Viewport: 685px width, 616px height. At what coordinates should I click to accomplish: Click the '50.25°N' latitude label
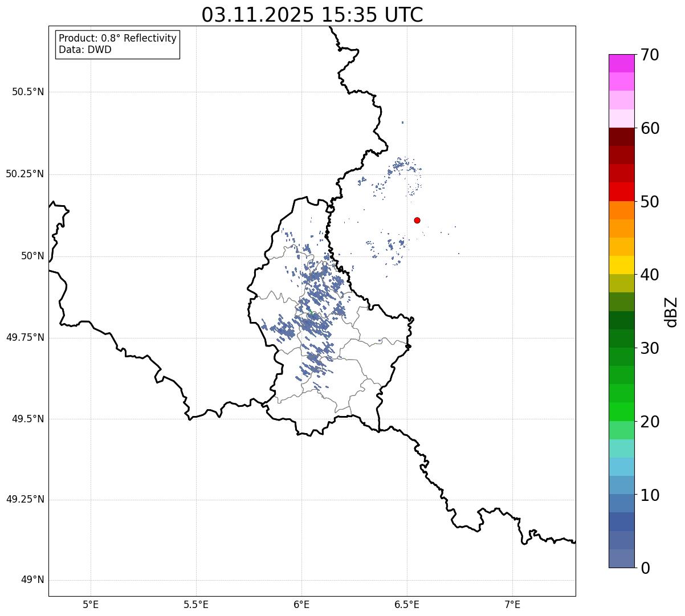pos(25,174)
